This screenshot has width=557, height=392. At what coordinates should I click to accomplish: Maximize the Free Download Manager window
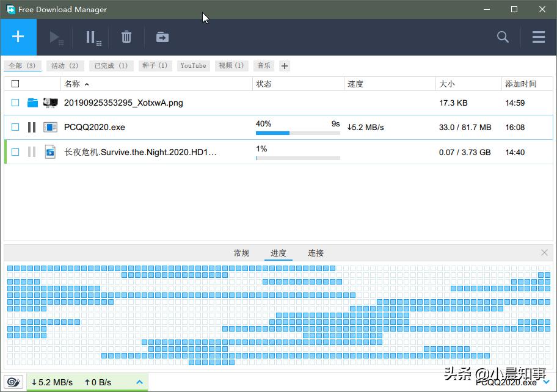coord(514,9)
